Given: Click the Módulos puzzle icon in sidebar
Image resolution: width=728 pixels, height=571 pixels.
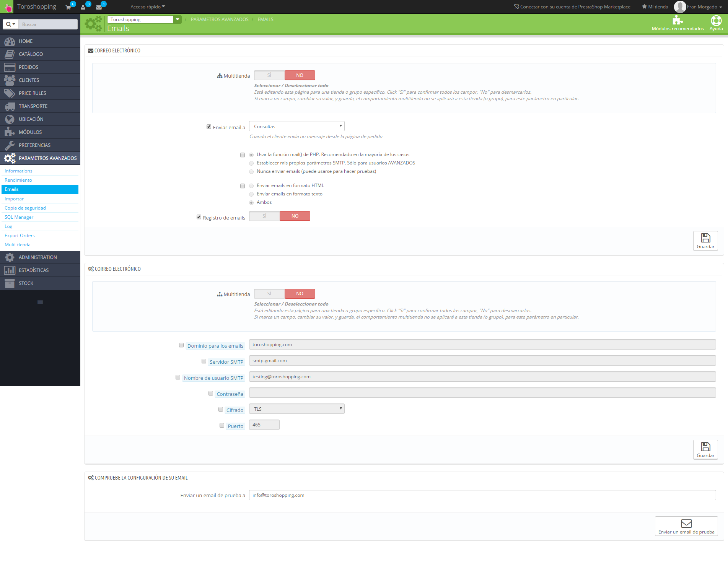Looking at the screenshot, I should click(x=10, y=132).
